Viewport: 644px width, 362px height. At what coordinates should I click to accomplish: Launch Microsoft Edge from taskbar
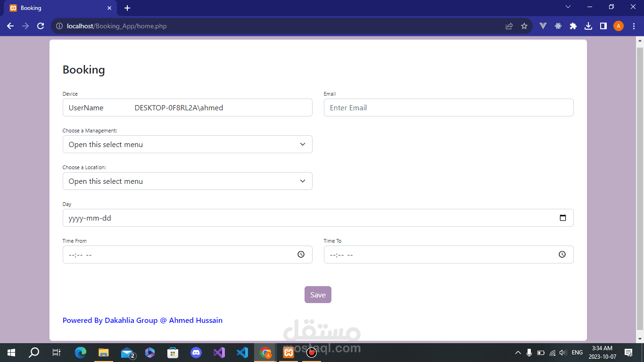[x=81, y=353]
